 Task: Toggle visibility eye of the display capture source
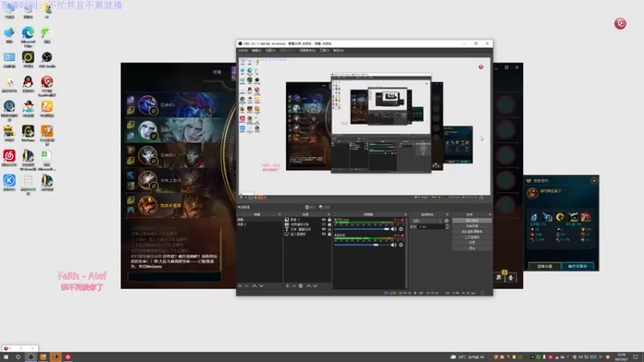point(324,234)
